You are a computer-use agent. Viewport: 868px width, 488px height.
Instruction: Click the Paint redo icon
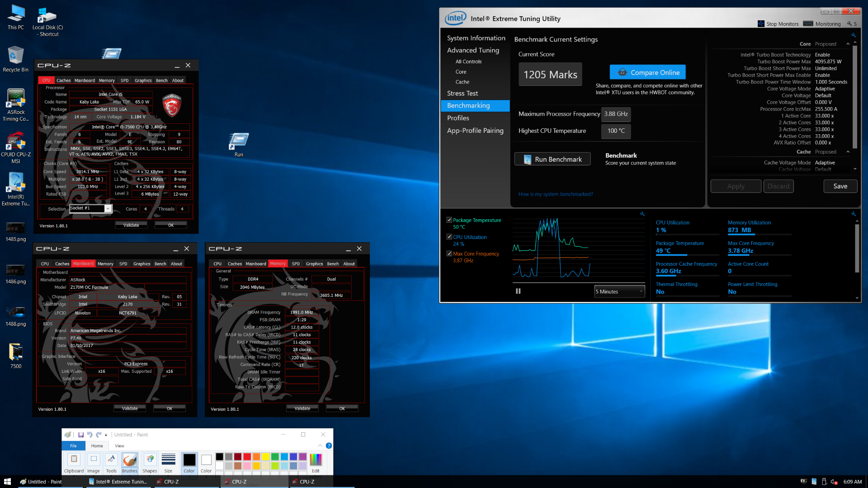pos(98,435)
